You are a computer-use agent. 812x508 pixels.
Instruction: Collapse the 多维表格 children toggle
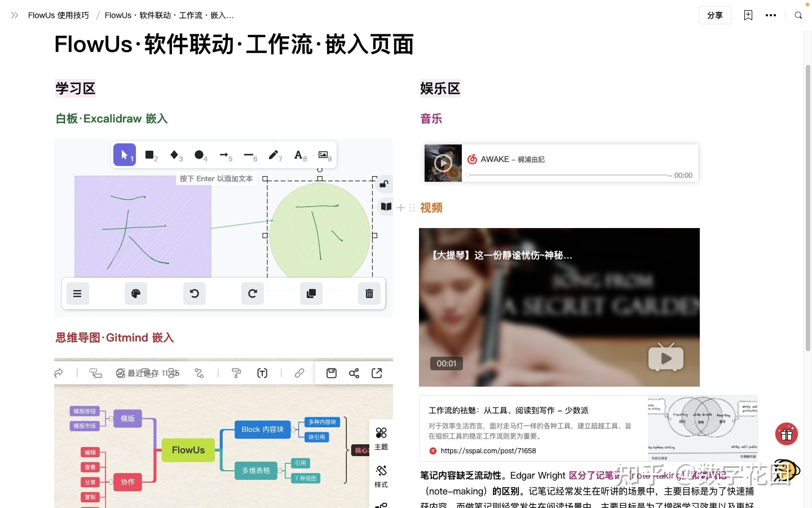tap(280, 470)
